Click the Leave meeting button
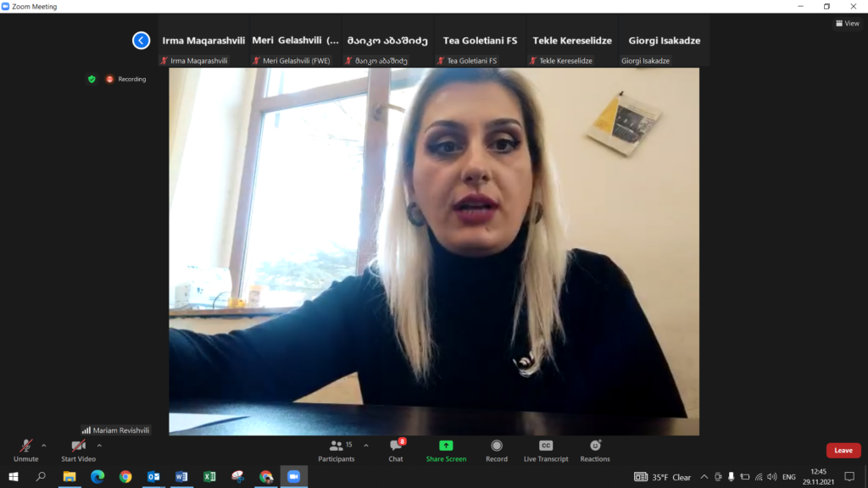The height and width of the screenshot is (488, 868). (x=843, y=451)
